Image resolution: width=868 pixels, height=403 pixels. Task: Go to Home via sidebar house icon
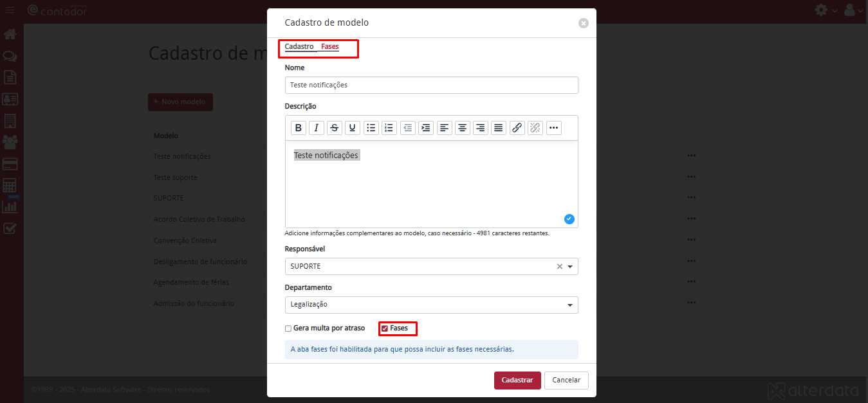[x=10, y=34]
